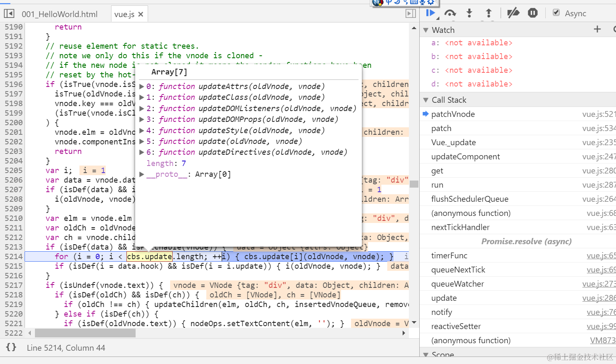The width and height of the screenshot is (616, 364).
Task: Click line number 5217 in gutter
Action: click(x=13, y=285)
